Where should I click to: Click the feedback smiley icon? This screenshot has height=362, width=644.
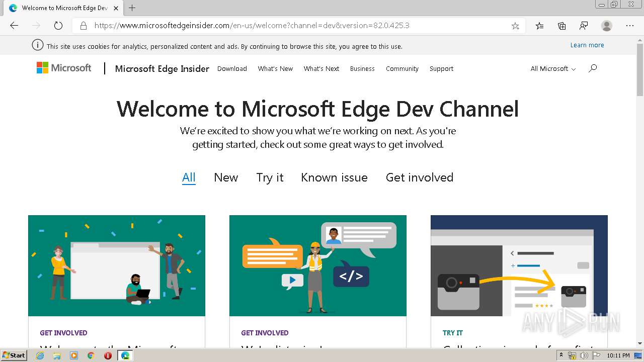click(x=584, y=26)
